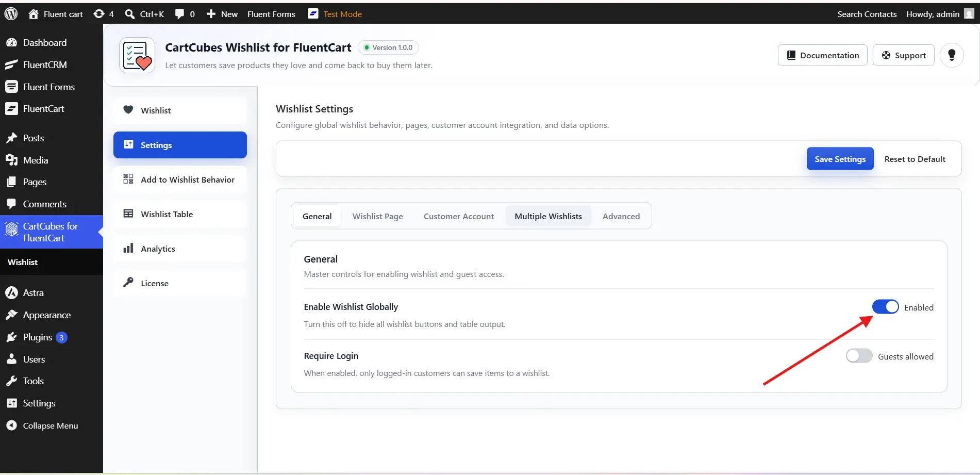Screen dimensions: 980x475
Task: Open the Pages menu in WordPress sidebar
Action: pyautogui.click(x=52, y=182)
